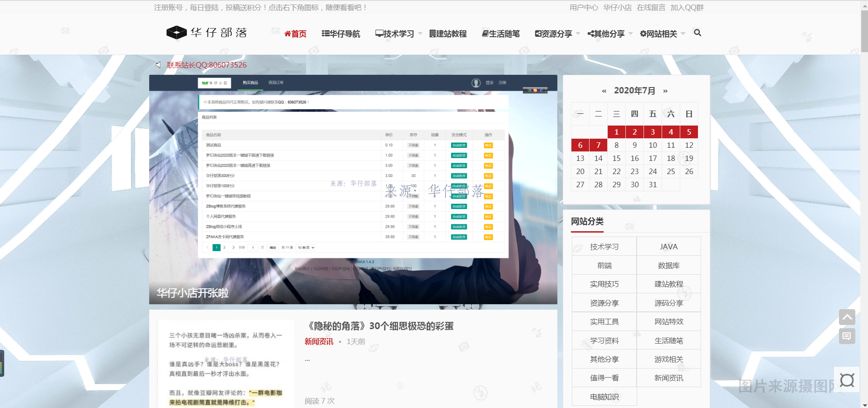Open the 值得一看 category

click(604, 378)
